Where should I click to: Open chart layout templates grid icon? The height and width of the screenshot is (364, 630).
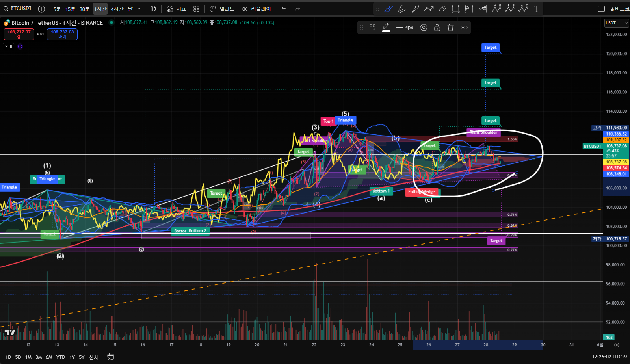coord(197,9)
